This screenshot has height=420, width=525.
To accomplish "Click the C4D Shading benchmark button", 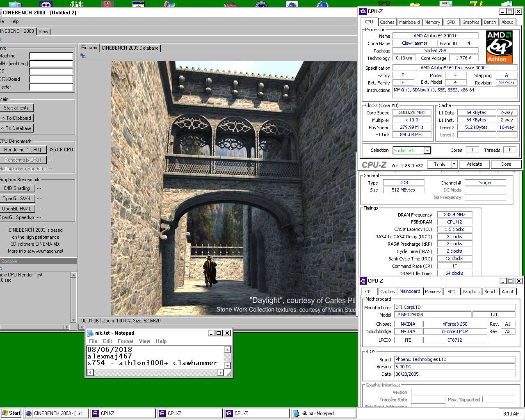I will coord(17,188).
